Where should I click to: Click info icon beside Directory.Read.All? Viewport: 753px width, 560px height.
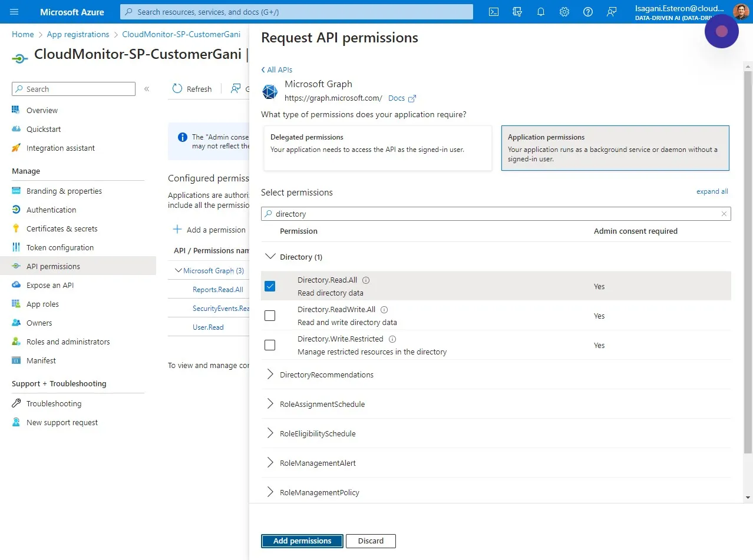click(x=366, y=280)
